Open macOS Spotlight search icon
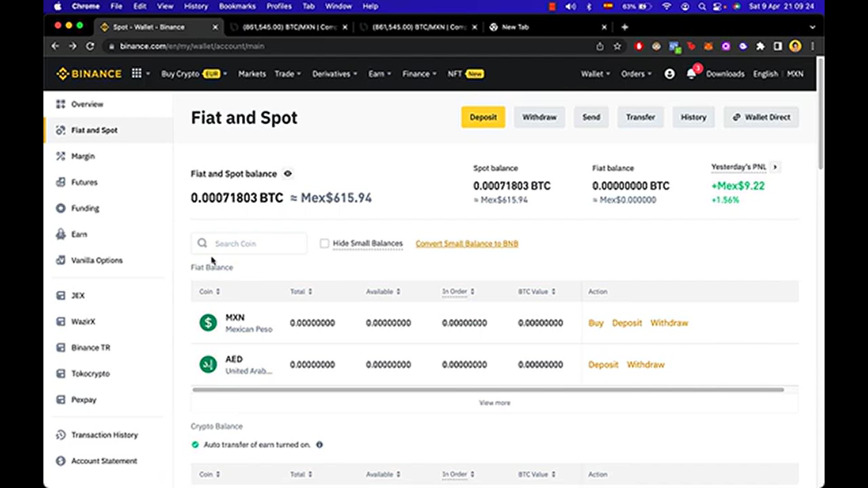The width and height of the screenshot is (868, 488). coord(702,6)
